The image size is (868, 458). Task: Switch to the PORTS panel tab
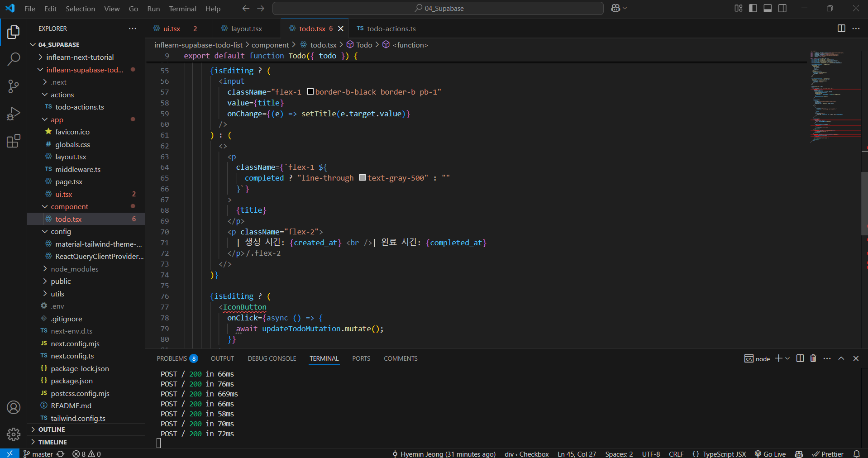click(x=361, y=358)
